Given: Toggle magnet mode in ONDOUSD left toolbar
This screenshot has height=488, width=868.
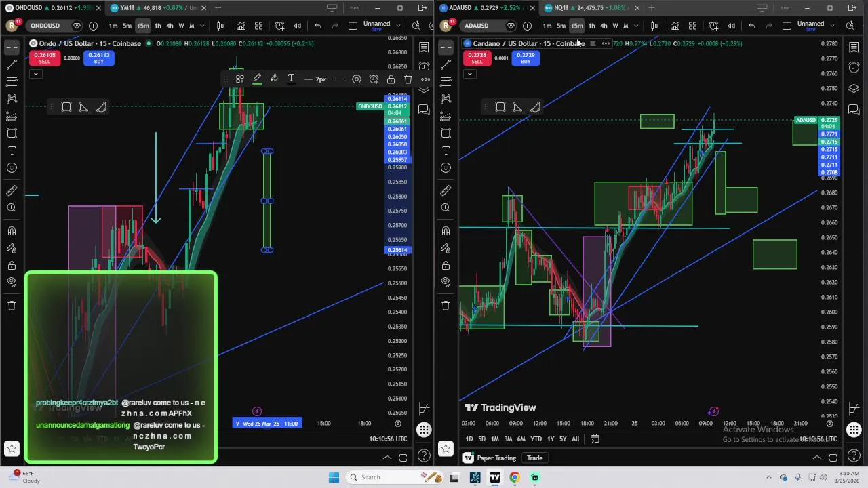Looking at the screenshot, I should (12, 231).
